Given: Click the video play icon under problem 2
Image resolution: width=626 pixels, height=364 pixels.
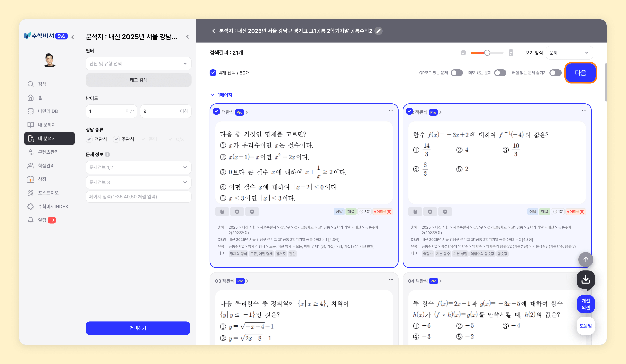Looking at the screenshot, I should tap(445, 211).
